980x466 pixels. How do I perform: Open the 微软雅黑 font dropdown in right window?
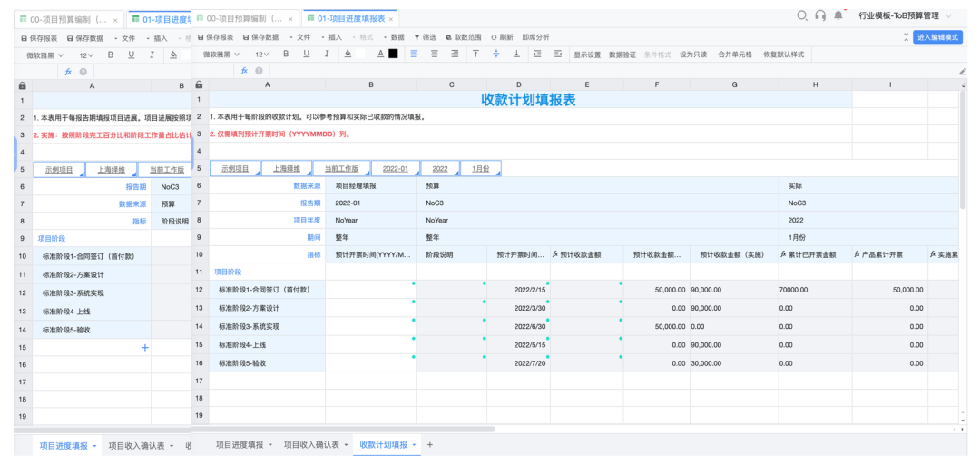[220, 54]
